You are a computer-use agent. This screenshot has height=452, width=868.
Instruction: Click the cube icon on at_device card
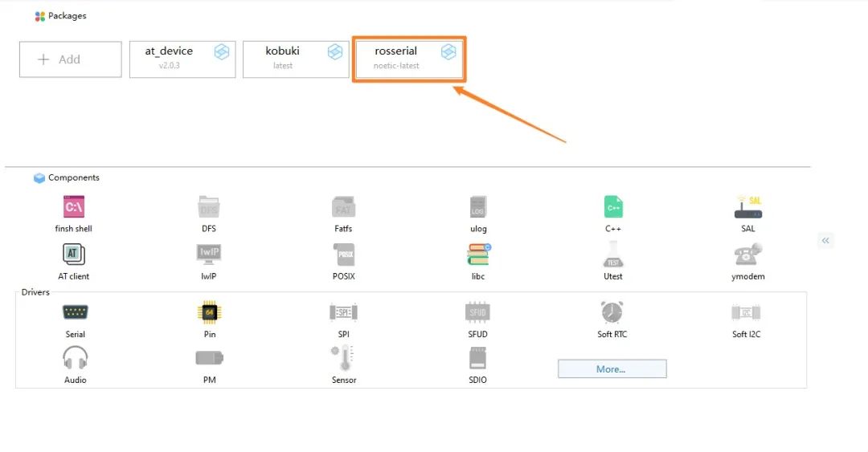(222, 52)
